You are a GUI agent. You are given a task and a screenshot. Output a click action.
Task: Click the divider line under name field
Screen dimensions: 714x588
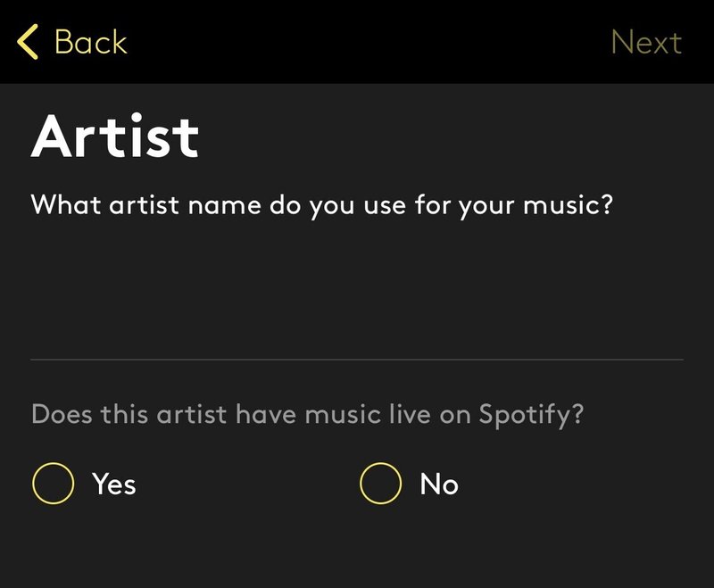[357, 360]
